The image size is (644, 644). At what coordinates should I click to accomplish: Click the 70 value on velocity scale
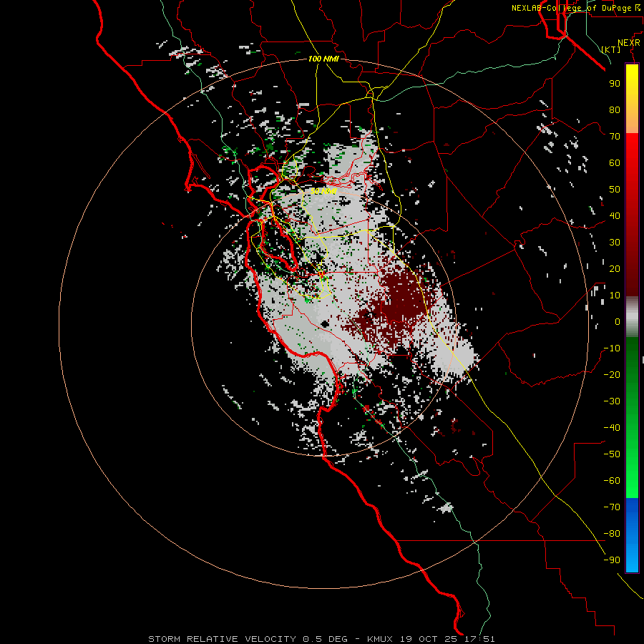point(615,137)
